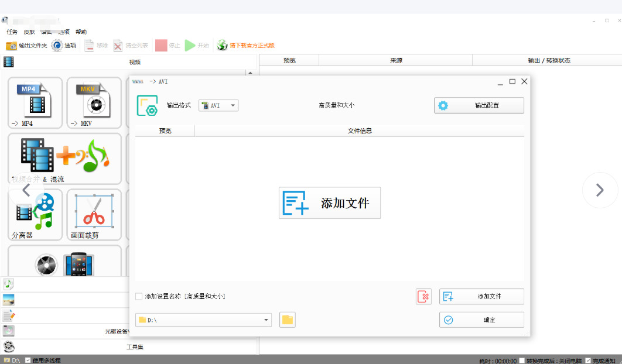
Task: Click the yellow browse folder icon
Action: click(288, 320)
